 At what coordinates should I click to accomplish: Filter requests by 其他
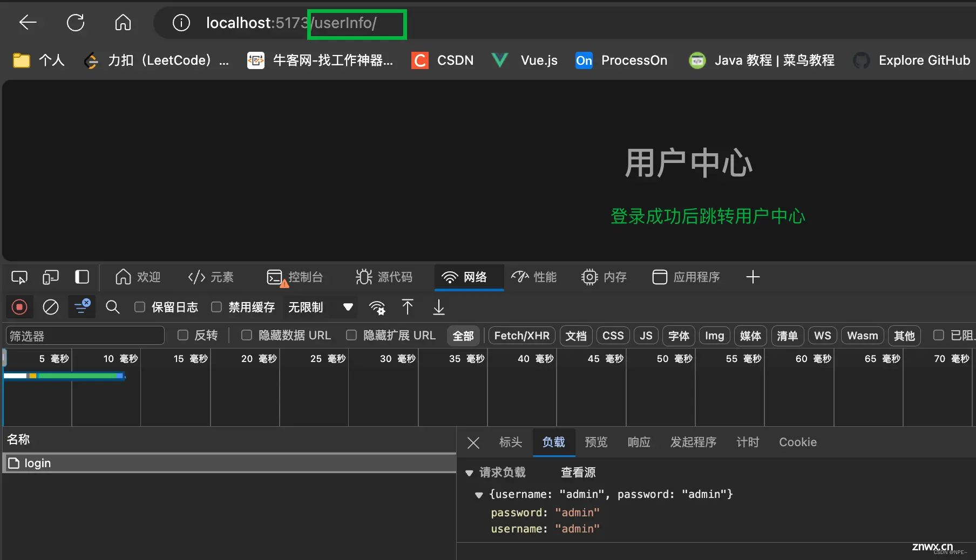pyautogui.click(x=904, y=336)
